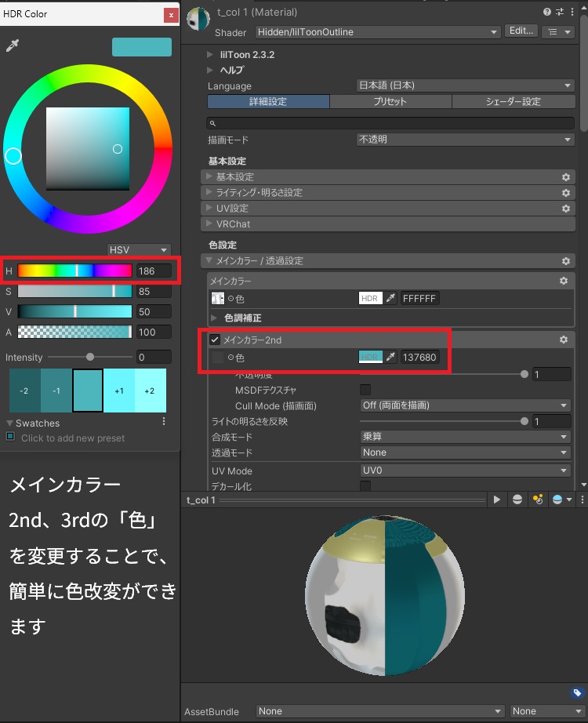
Task: Add new swatch preset square
Action: click(x=10, y=436)
